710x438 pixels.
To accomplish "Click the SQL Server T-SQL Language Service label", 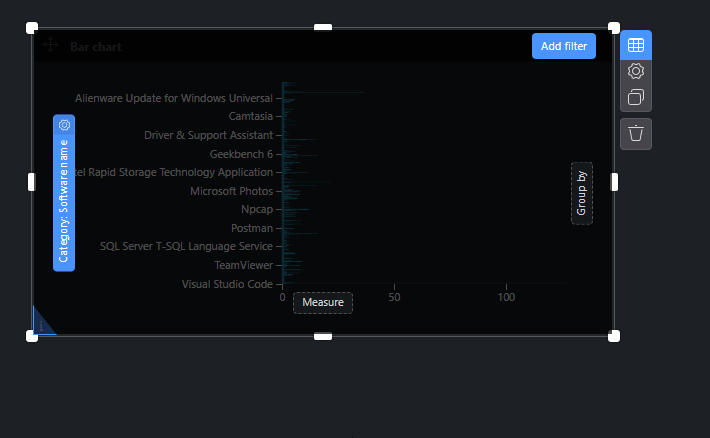I will (x=186, y=246).
